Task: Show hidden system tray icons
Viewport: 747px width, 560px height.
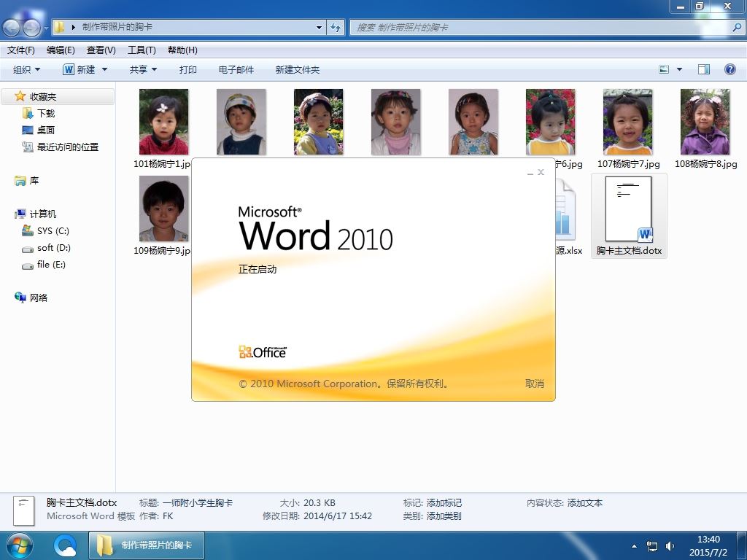Action: 634,546
